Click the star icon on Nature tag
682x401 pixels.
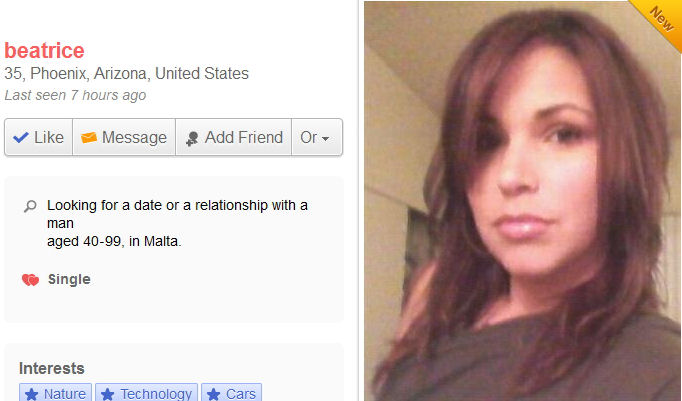point(31,394)
